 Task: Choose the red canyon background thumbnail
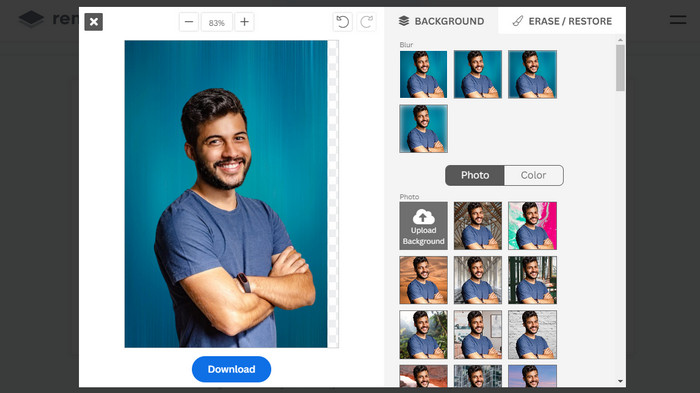click(x=423, y=376)
